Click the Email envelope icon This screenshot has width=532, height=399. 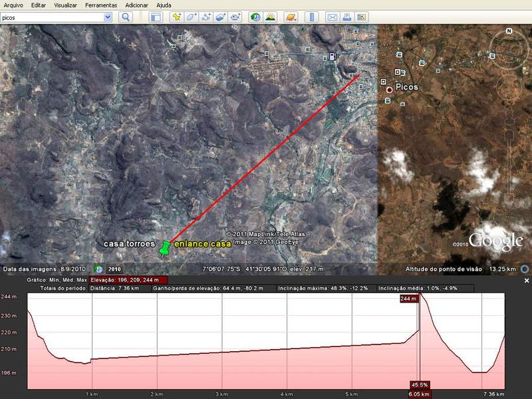332,17
